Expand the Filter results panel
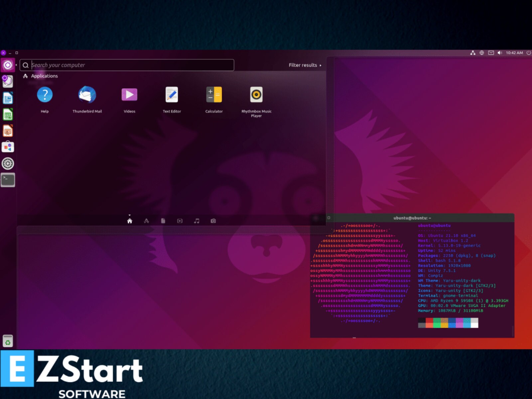 tap(303, 65)
